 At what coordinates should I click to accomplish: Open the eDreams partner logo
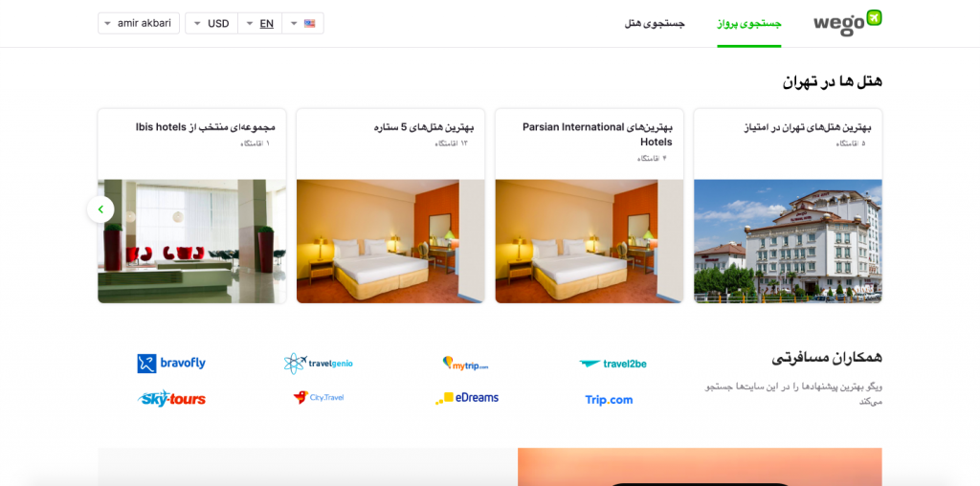(467, 398)
